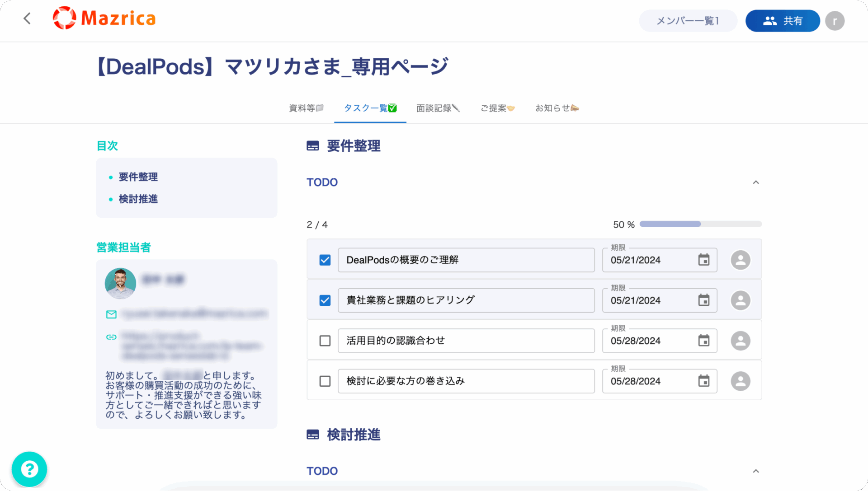This screenshot has width=868, height=491.
Task: Click the 2 / 4 task count
Action: point(317,224)
